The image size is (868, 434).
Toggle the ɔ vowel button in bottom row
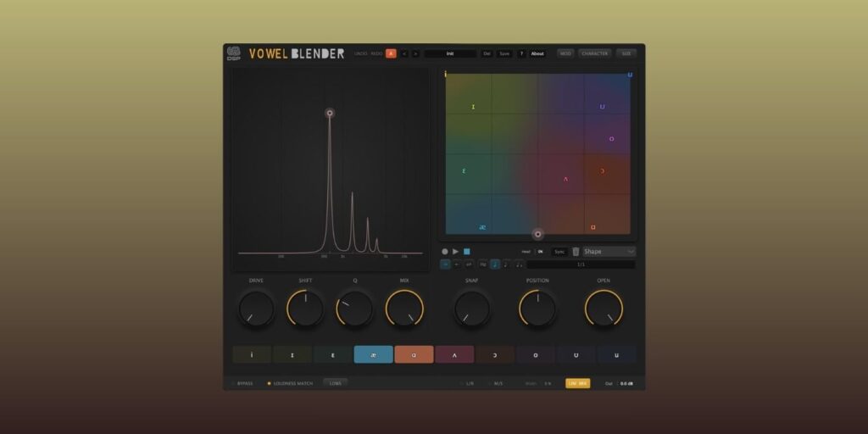[495, 355]
